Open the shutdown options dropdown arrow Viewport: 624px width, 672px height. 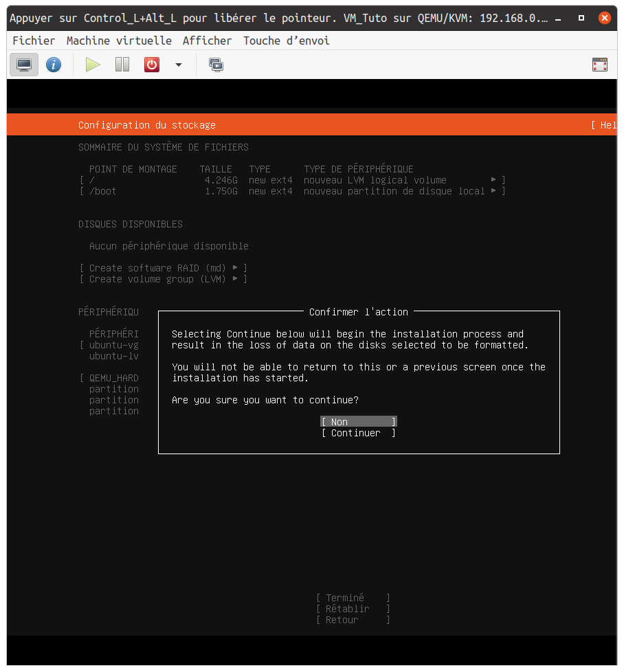tap(179, 65)
